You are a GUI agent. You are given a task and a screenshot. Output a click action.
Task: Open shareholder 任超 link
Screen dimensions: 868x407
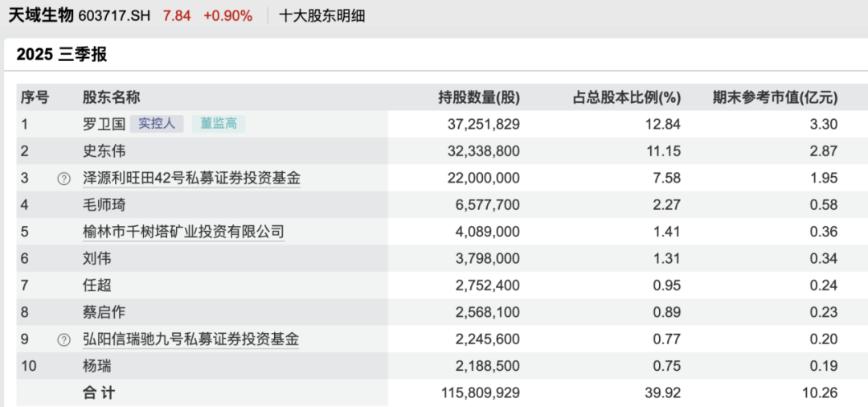click(x=96, y=286)
